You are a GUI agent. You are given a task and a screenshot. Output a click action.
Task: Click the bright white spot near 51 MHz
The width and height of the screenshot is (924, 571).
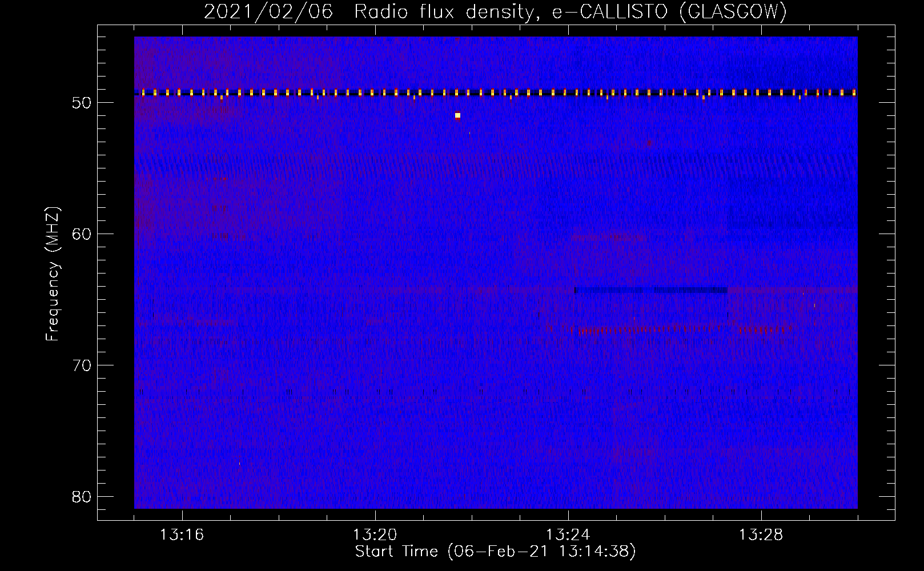coord(457,115)
